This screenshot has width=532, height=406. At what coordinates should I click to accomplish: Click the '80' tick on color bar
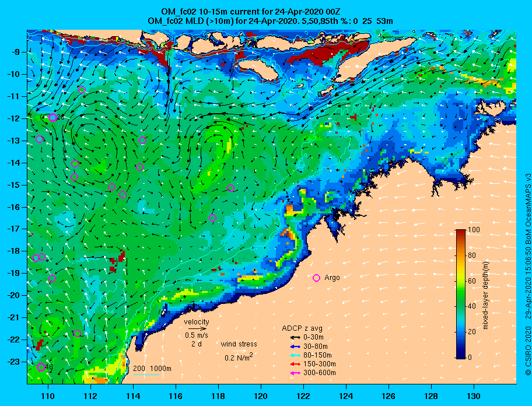(x=472, y=256)
